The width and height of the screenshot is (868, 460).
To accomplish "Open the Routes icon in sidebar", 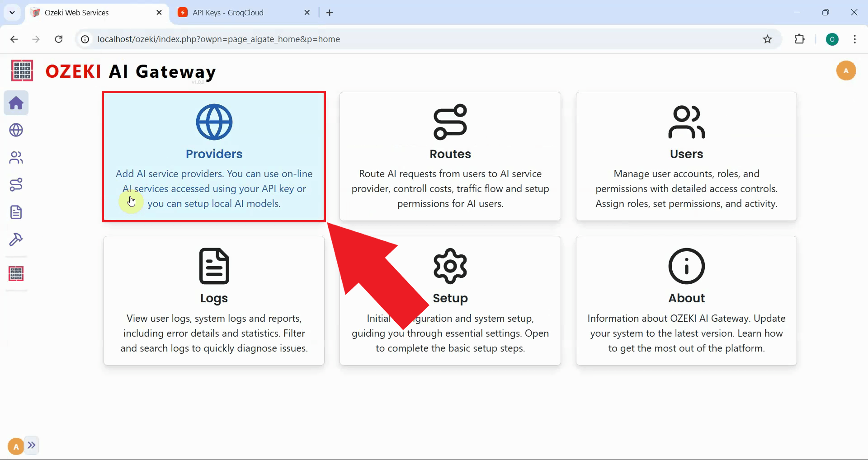I will 16,184.
